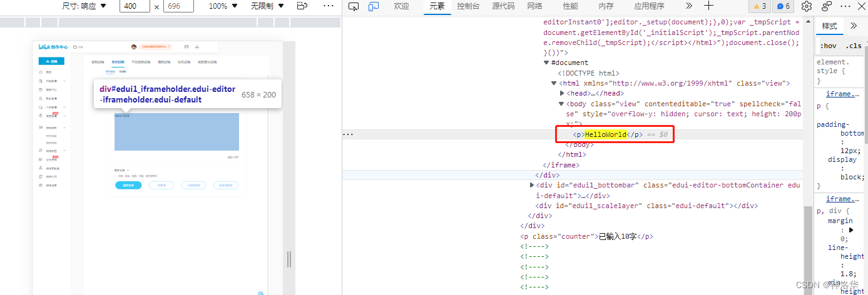Open the ellipsis menu beside the selected node
Viewport: 868px width, 295px height.
pos(349,134)
